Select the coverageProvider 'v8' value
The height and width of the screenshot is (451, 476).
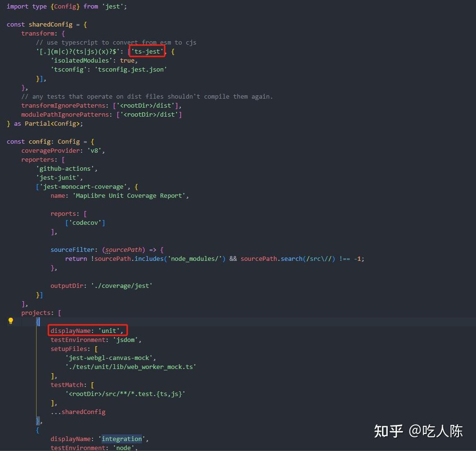pyautogui.click(x=94, y=150)
